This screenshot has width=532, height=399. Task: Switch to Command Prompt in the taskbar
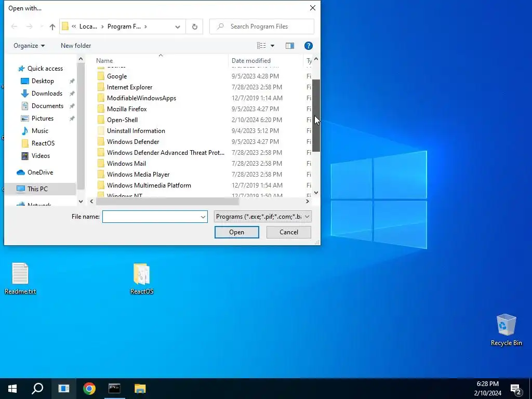coord(114,389)
